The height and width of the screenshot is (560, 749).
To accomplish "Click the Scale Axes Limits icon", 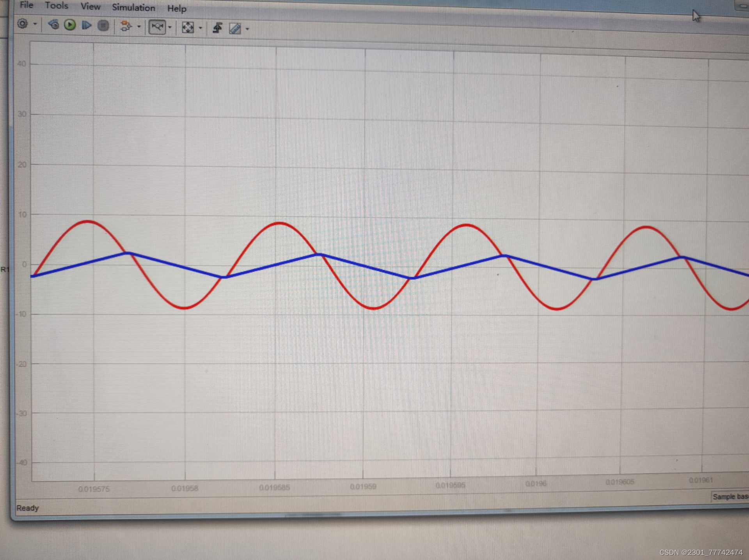I will (x=188, y=27).
